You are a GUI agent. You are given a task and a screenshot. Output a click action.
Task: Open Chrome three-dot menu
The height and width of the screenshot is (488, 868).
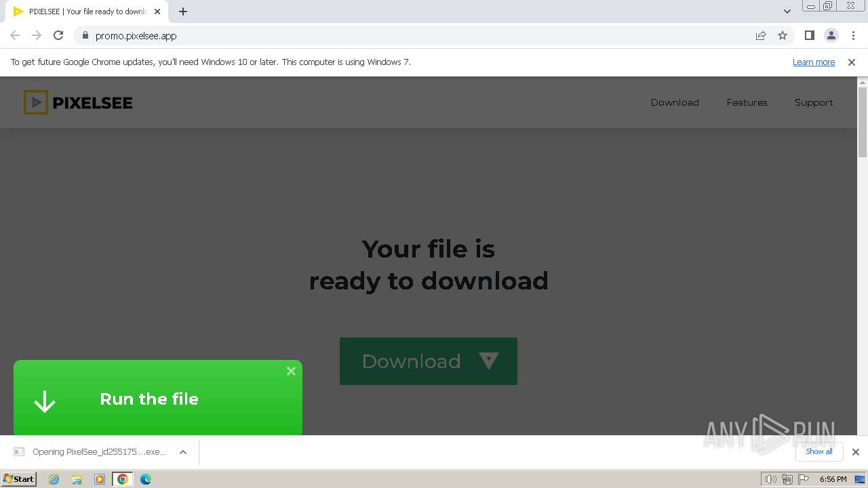tap(853, 35)
